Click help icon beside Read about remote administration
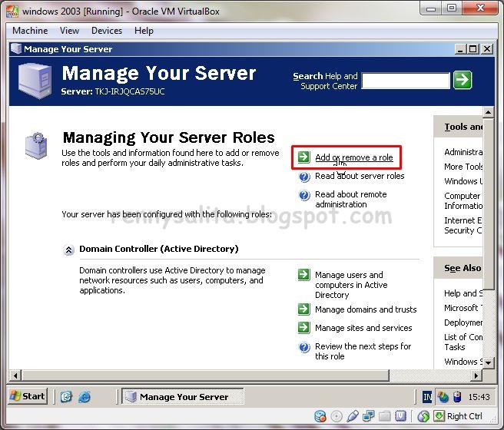This screenshot has width=504, height=430. click(304, 195)
